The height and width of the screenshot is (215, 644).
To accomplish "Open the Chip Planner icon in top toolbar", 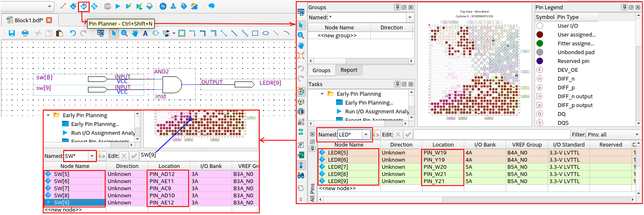I will [x=94, y=6].
